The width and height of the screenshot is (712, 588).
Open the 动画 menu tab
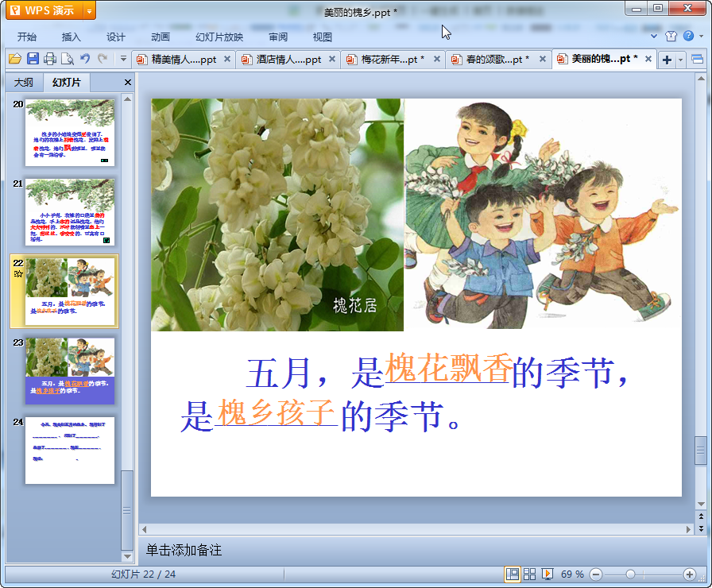(160, 37)
